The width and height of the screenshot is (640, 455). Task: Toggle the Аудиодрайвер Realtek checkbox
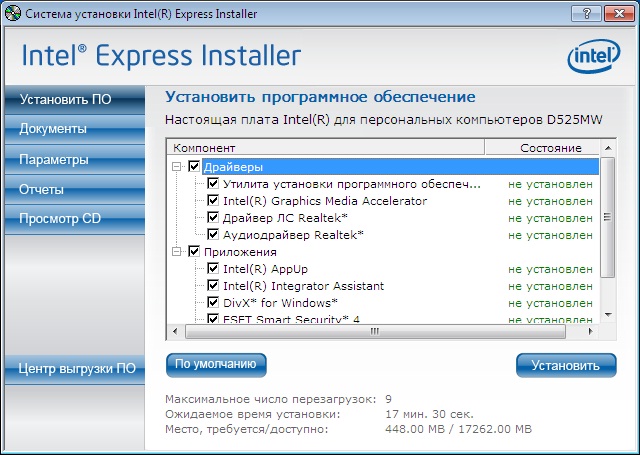pyautogui.click(x=213, y=235)
